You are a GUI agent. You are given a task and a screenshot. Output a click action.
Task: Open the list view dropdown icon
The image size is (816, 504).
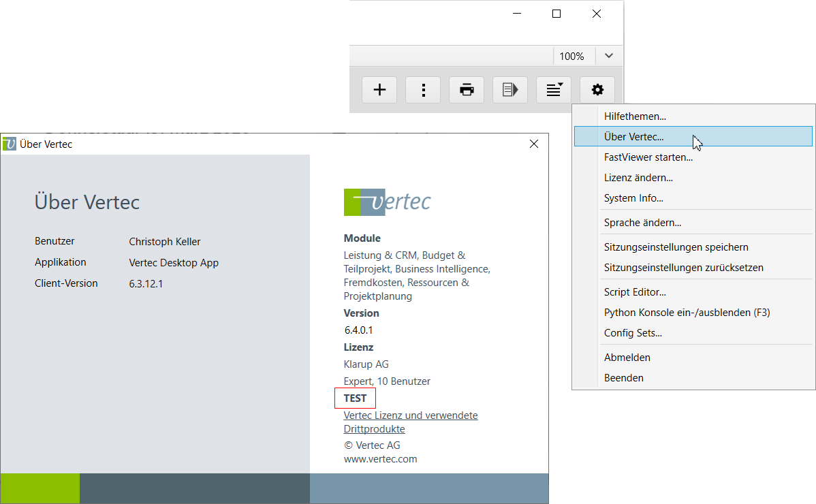554,90
